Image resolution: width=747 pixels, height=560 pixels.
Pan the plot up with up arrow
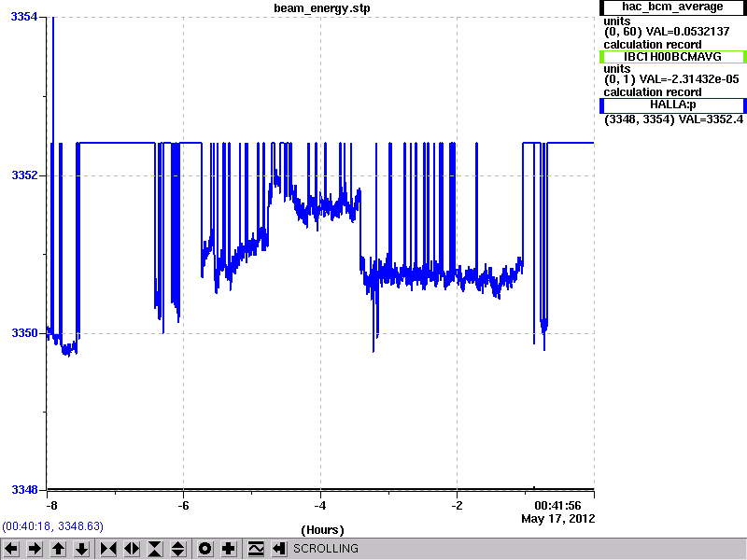[58, 549]
